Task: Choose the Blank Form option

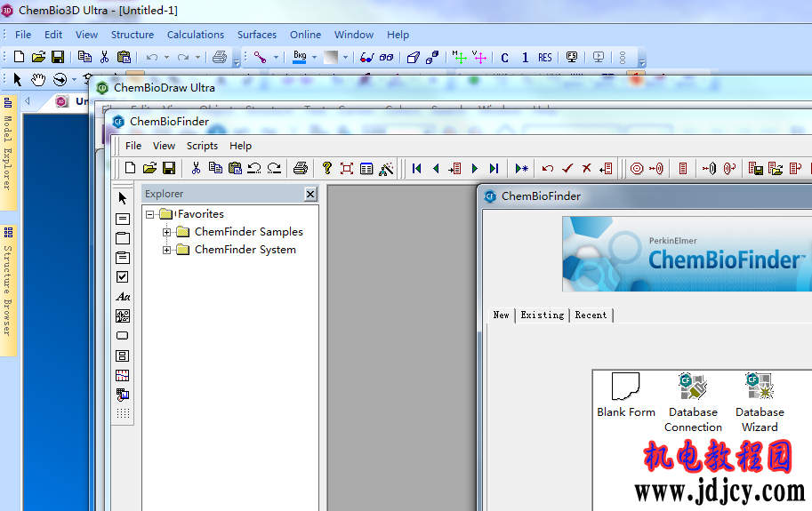Action: coord(625,395)
